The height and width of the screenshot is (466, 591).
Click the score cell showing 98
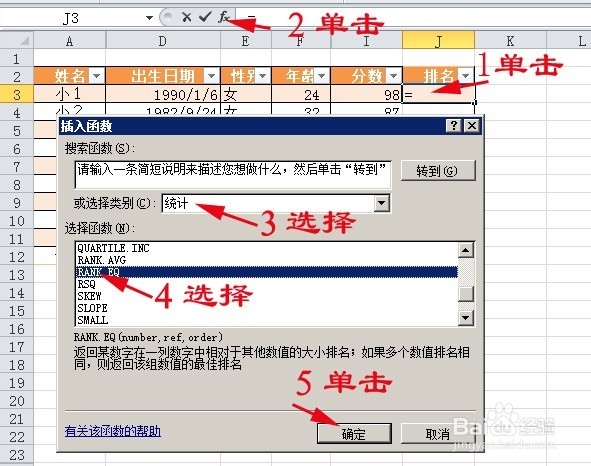pyautogui.click(x=366, y=94)
